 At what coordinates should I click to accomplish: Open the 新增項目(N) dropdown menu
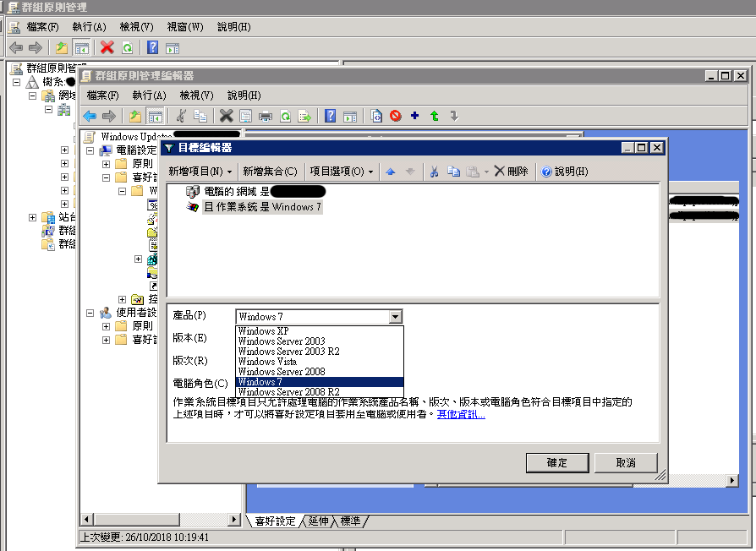pos(200,172)
